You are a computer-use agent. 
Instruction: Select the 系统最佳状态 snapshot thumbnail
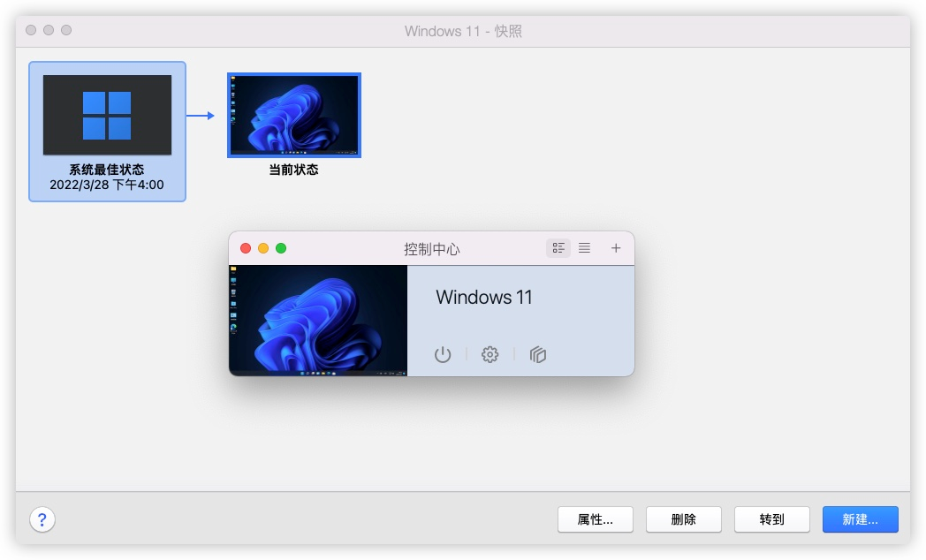[107, 115]
